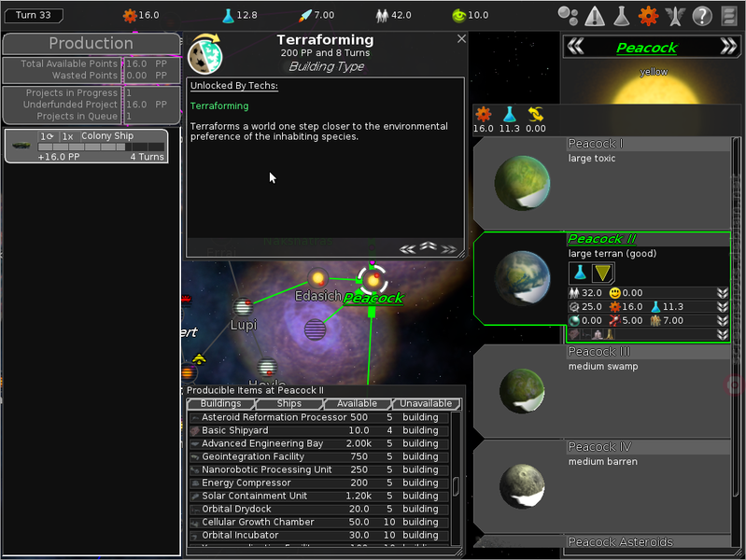The image size is (746, 560).
Task: Open the situation report warning icon
Action: [x=595, y=16]
